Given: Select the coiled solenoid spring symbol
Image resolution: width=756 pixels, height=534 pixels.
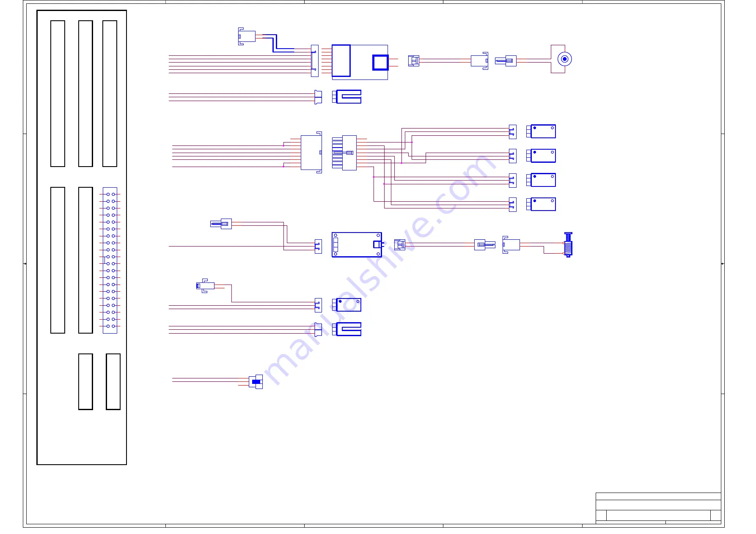Looking at the screenshot, I should click(568, 245).
